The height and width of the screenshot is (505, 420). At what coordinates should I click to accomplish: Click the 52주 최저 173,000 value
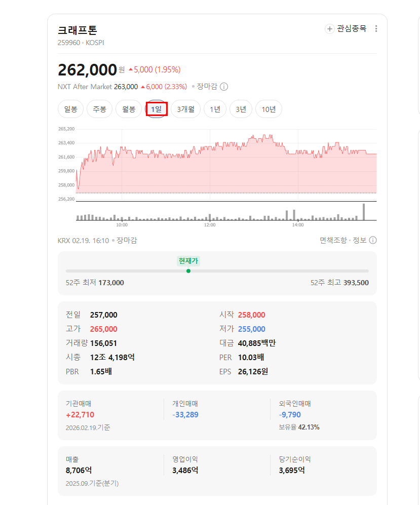click(x=111, y=283)
